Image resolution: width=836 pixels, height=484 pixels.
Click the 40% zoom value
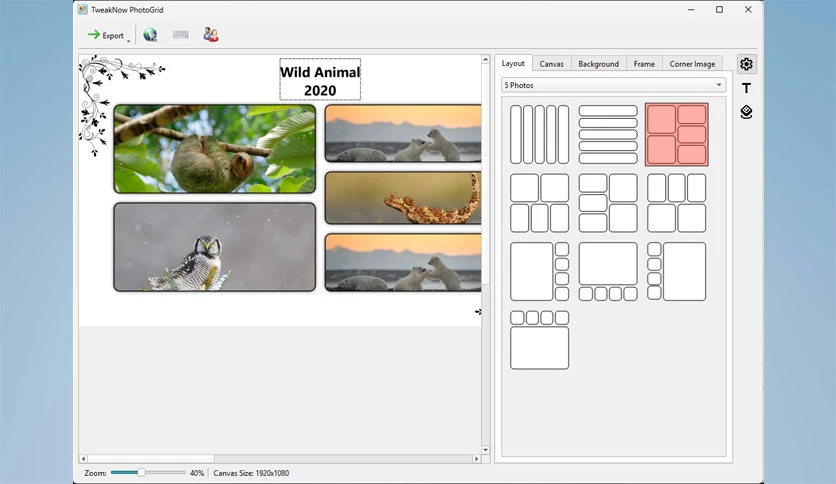[197, 473]
